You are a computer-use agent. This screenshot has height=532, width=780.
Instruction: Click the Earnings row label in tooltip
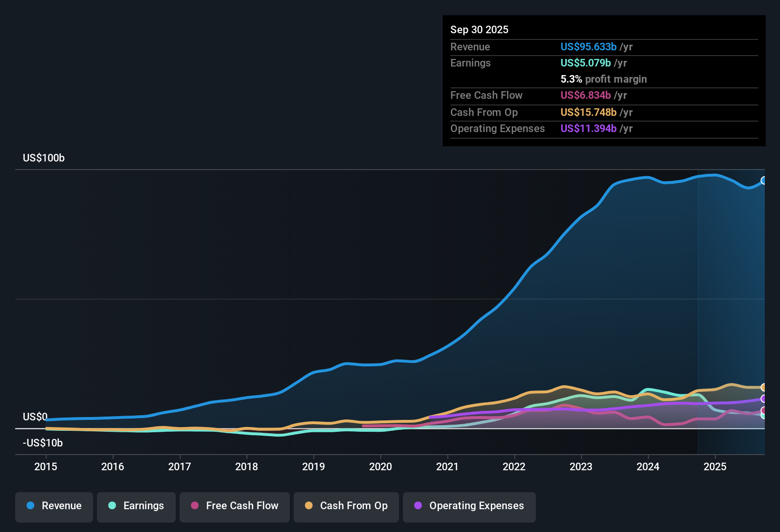(x=471, y=63)
